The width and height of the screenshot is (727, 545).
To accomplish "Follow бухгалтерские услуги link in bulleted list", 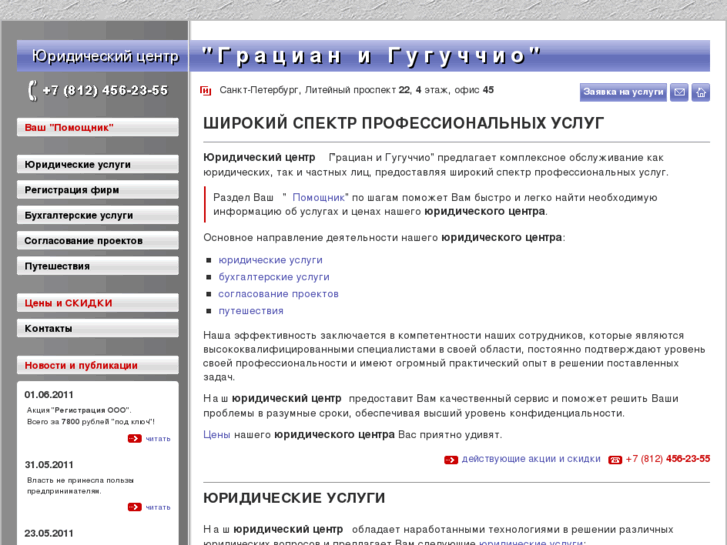I will click(274, 277).
